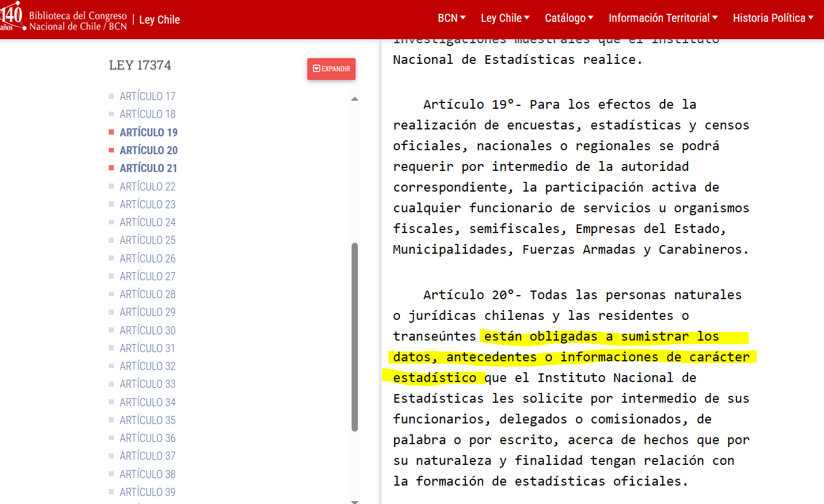Click highlighted text 'están obligadas a sumistrar los'
Image resolution: width=824 pixels, height=504 pixels.
tap(601, 337)
